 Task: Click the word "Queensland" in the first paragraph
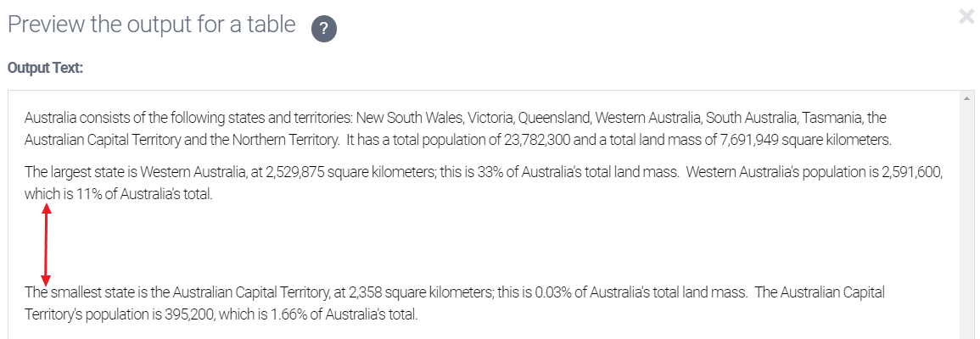click(551, 118)
